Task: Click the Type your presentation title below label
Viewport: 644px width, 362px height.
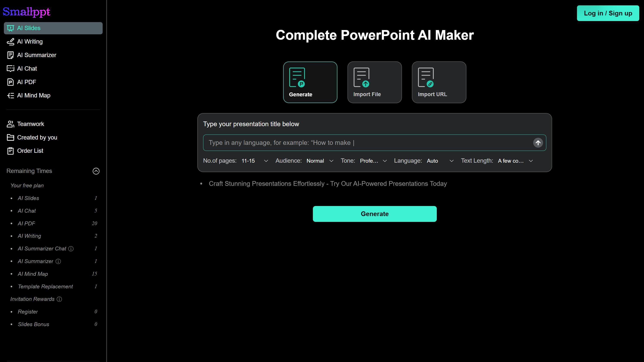Action: point(251,124)
